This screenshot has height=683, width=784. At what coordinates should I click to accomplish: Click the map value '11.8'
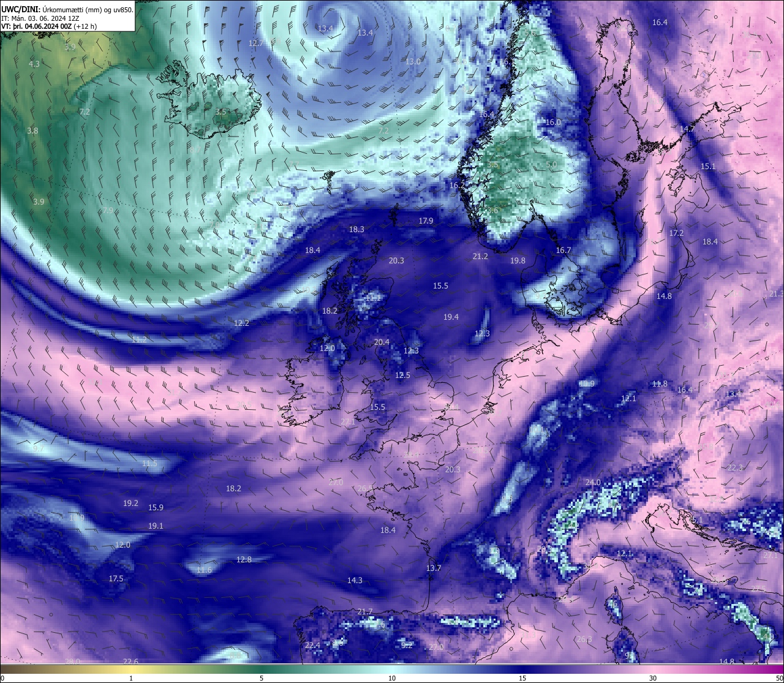click(660, 383)
